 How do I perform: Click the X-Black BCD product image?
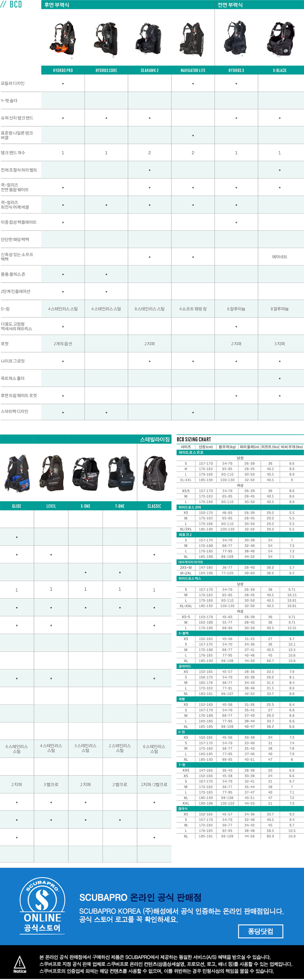[280, 39]
